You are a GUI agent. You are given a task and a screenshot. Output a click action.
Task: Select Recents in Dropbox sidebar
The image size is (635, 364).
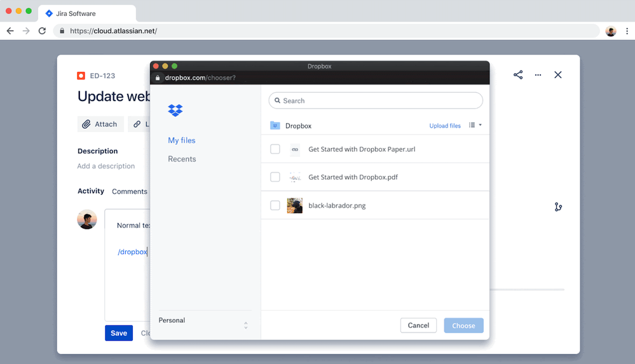[182, 159]
